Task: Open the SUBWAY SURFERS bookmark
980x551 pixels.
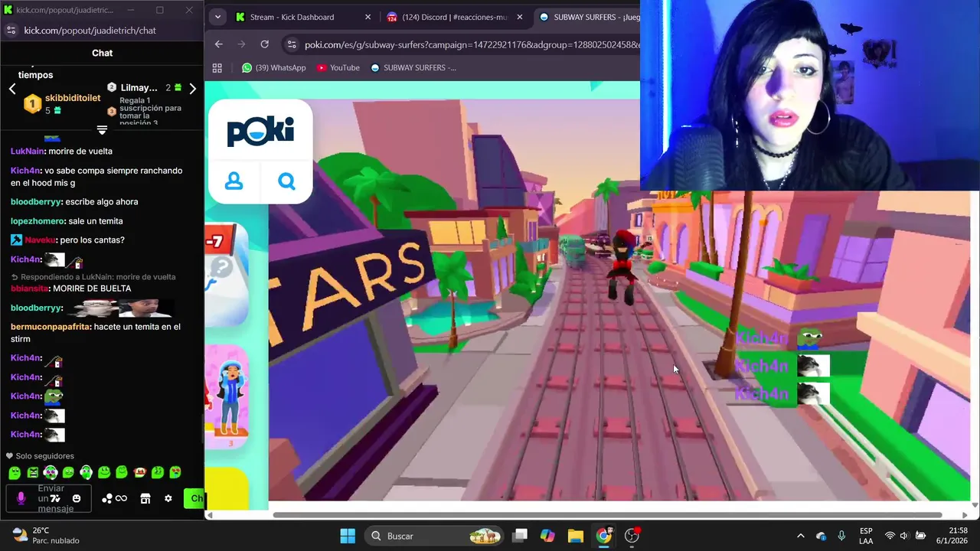Action: (413, 67)
